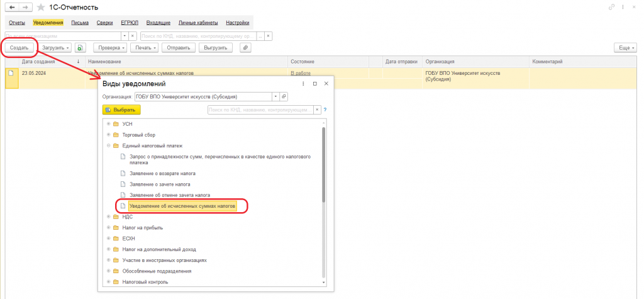Viewport: 644px width, 299px height.
Task: Switch to the Письма tab
Action: click(80, 23)
